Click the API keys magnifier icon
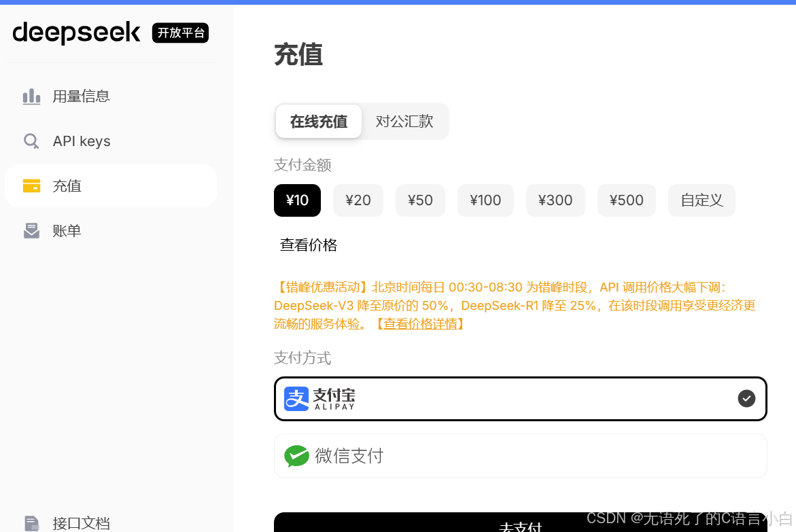The height and width of the screenshot is (532, 796). [31, 141]
